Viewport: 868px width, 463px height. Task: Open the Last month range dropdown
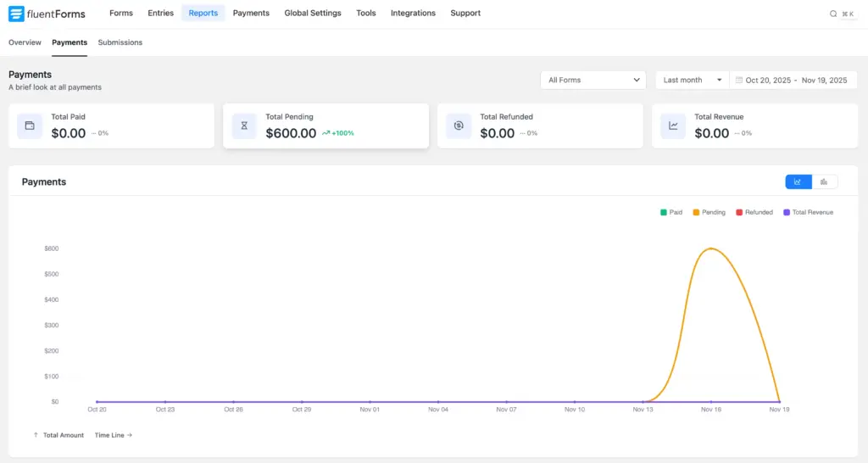click(x=693, y=80)
